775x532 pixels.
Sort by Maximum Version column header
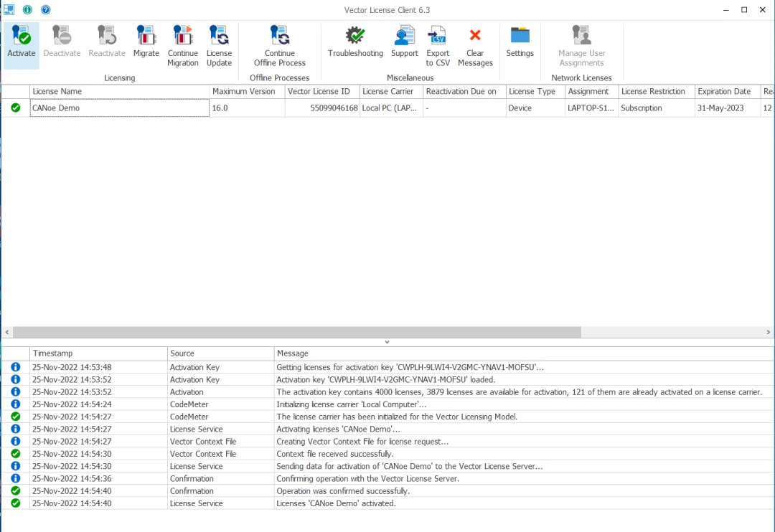coord(247,91)
